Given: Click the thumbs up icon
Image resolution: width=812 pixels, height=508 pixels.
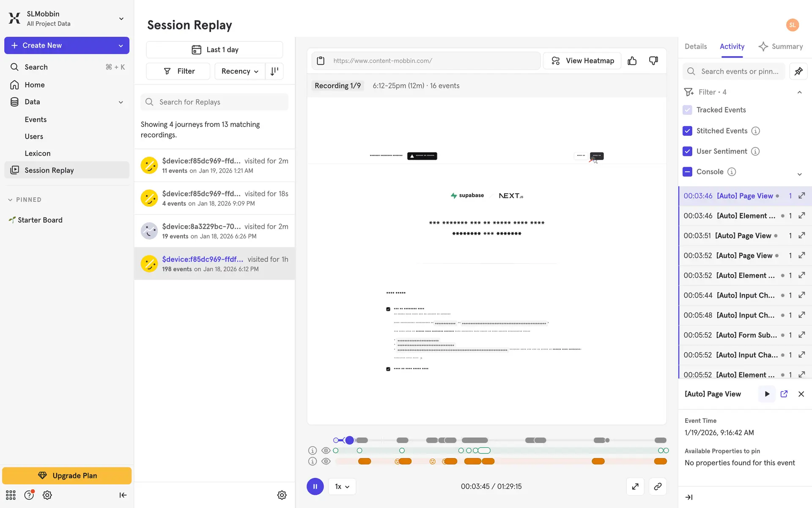Looking at the screenshot, I should pos(632,61).
